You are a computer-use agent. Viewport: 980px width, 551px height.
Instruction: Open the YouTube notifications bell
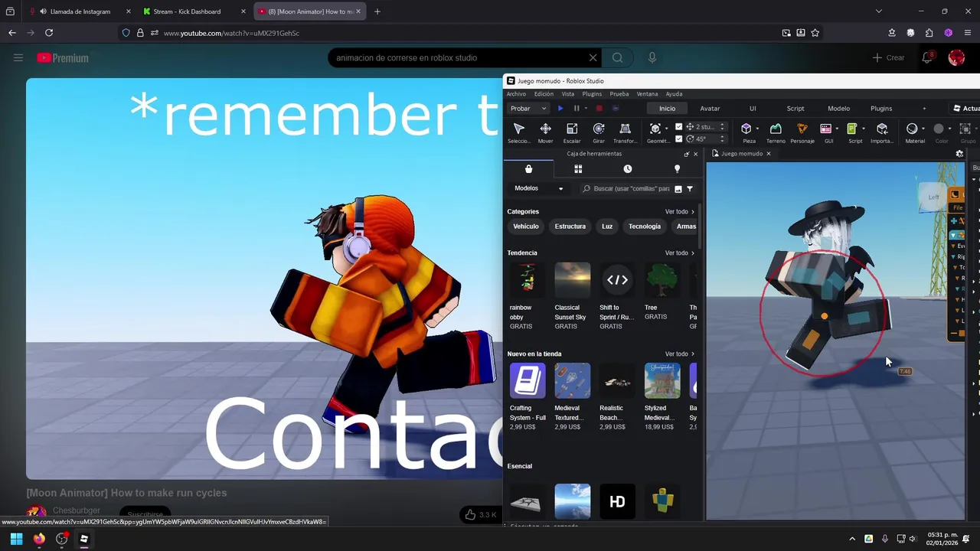point(927,57)
